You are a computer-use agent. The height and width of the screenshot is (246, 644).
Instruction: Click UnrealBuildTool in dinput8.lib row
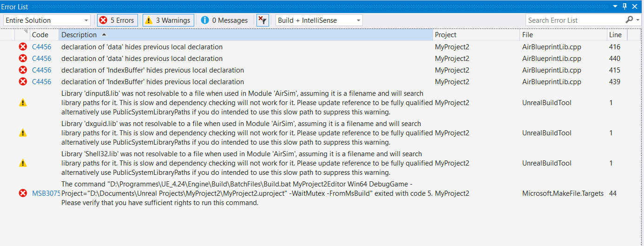(546, 103)
